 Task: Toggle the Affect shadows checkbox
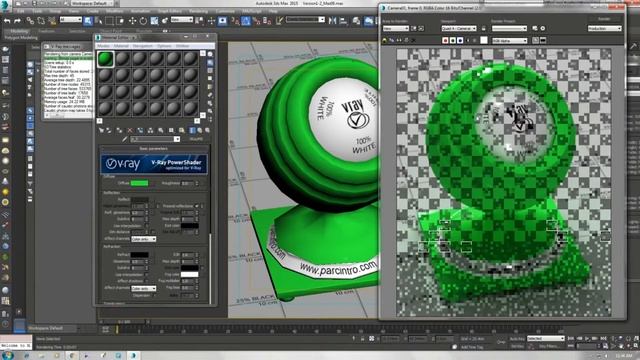147,281
